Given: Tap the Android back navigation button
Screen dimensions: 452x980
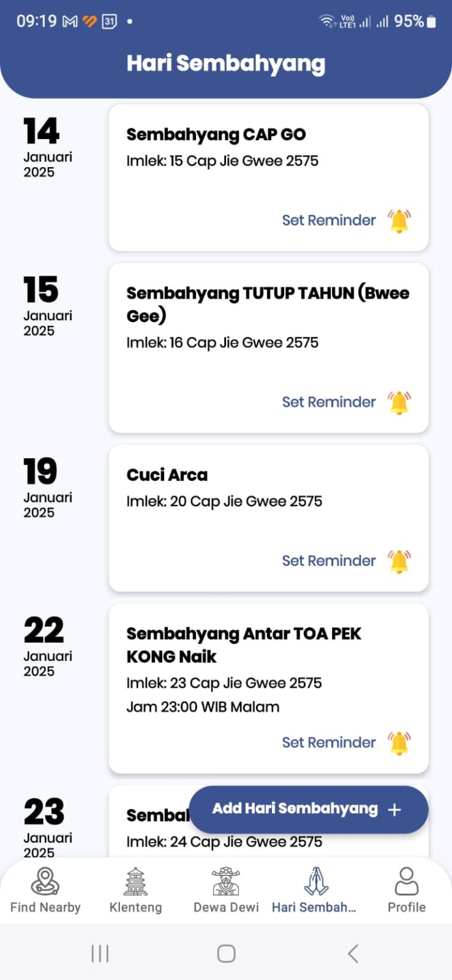Looking at the screenshot, I should click(352, 954).
